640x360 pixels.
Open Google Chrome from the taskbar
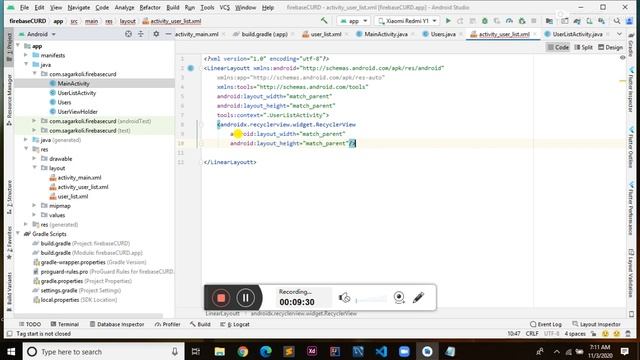(x=242, y=351)
